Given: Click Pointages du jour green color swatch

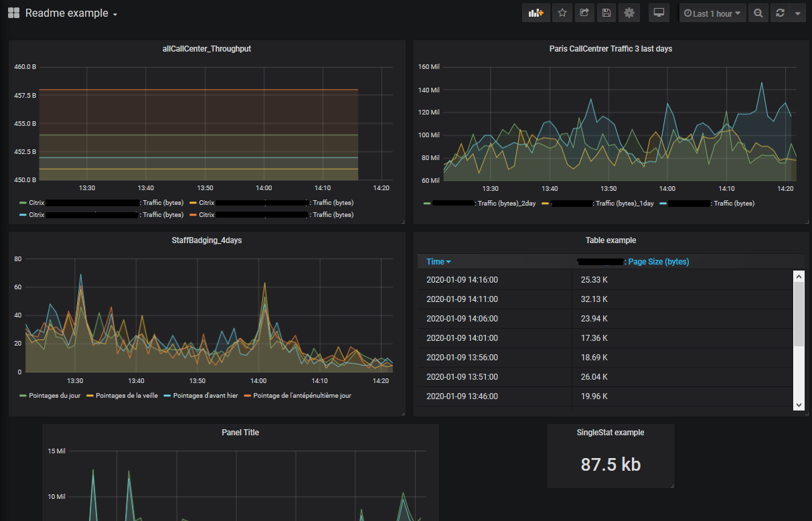Looking at the screenshot, I should pos(23,396).
